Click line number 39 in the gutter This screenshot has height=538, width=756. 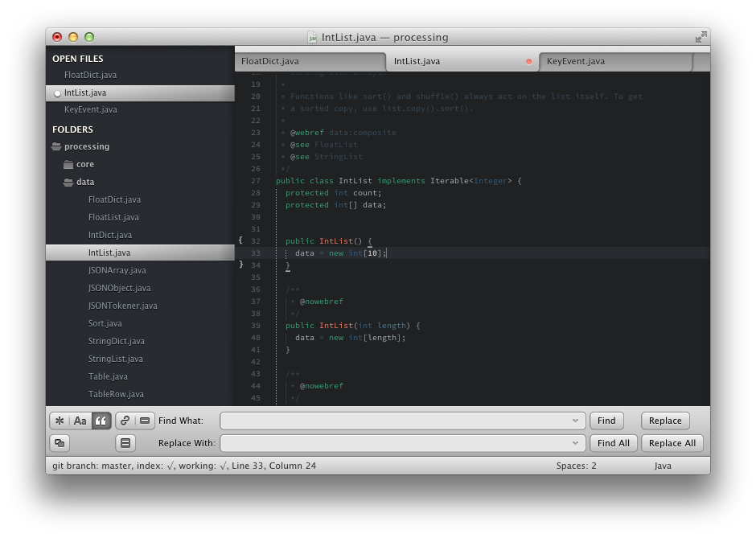click(x=256, y=326)
